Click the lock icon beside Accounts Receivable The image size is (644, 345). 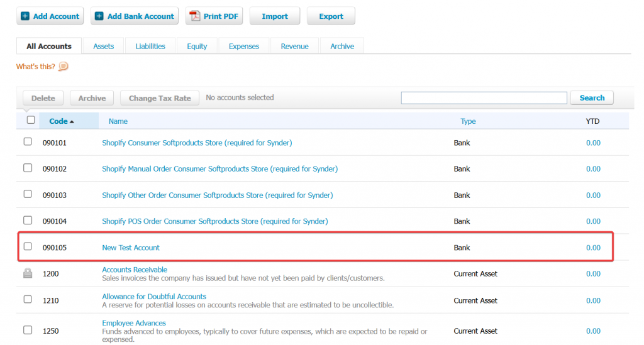click(x=28, y=273)
